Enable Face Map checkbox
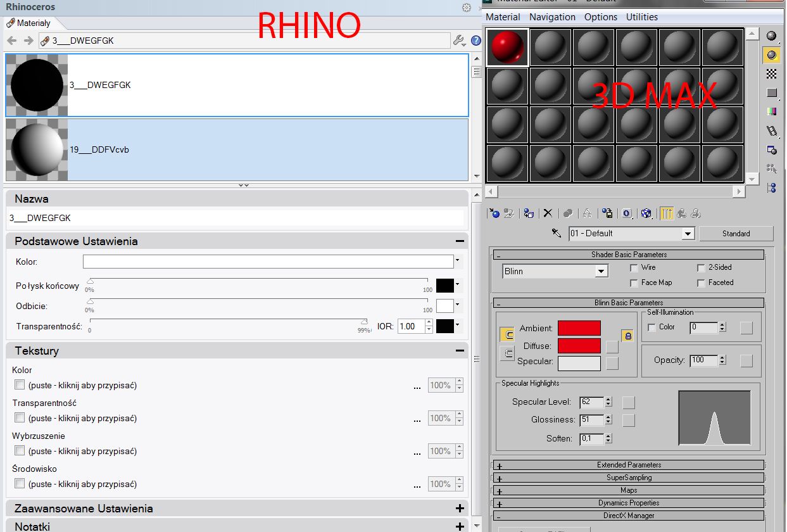787x532 pixels. pyautogui.click(x=634, y=283)
